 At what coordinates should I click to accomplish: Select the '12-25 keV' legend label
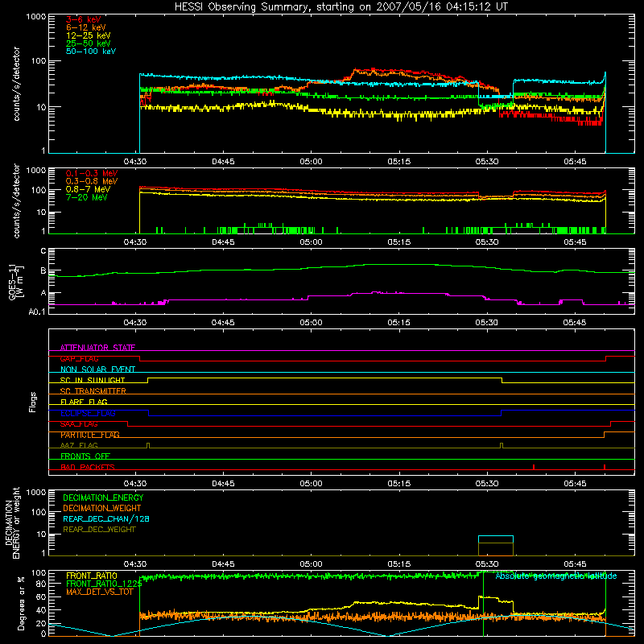click(x=88, y=35)
